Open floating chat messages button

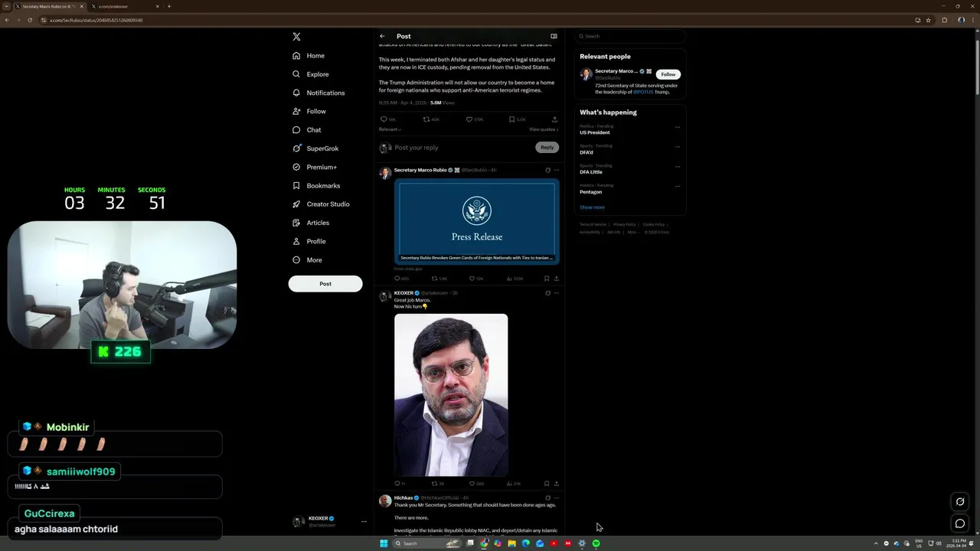959,524
